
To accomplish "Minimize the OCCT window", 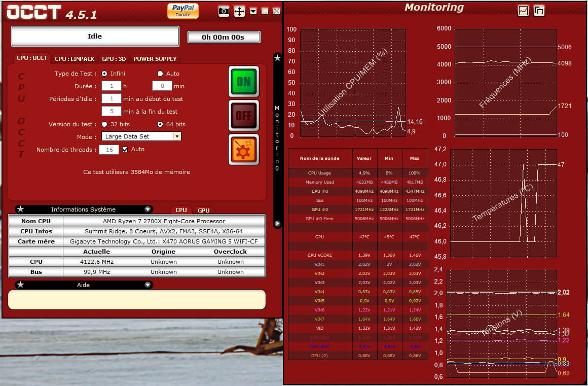I will click(265, 11).
